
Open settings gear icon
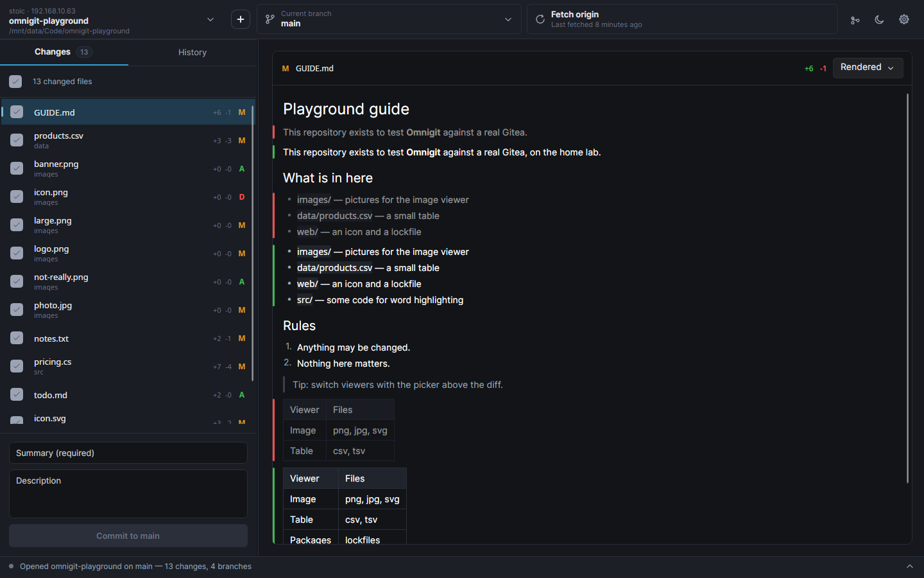pyautogui.click(x=904, y=20)
